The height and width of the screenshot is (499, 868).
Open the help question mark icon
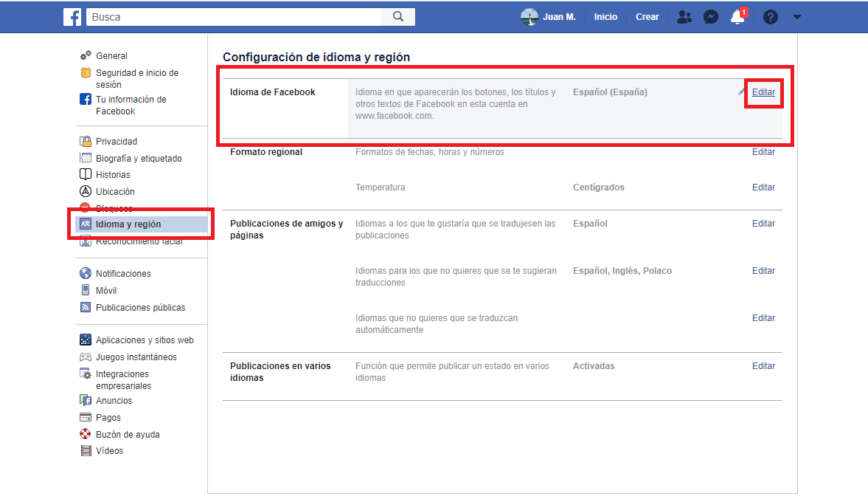point(770,17)
